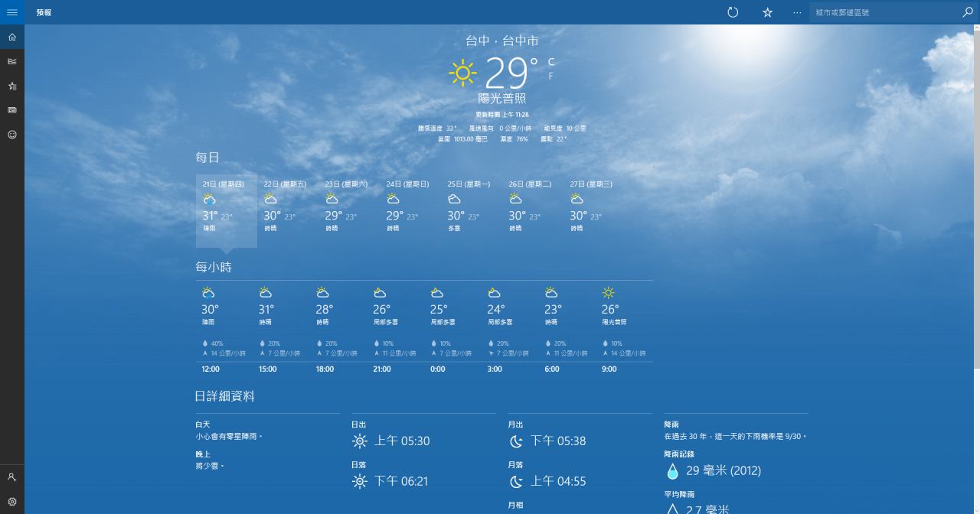Click the 每日 daily section heading

pyautogui.click(x=207, y=158)
